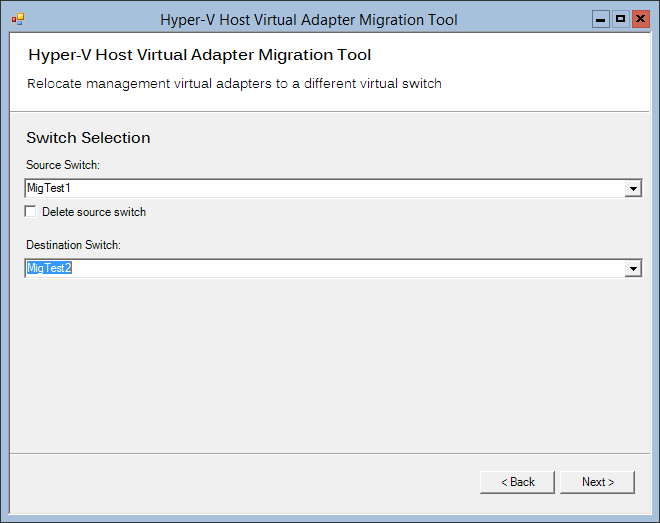660x523 pixels.
Task: Click inside the MigTest1 source combo box
Action: coord(325,188)
